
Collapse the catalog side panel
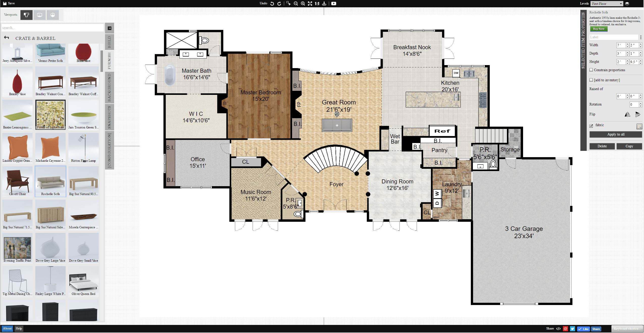tap(110, 28)
